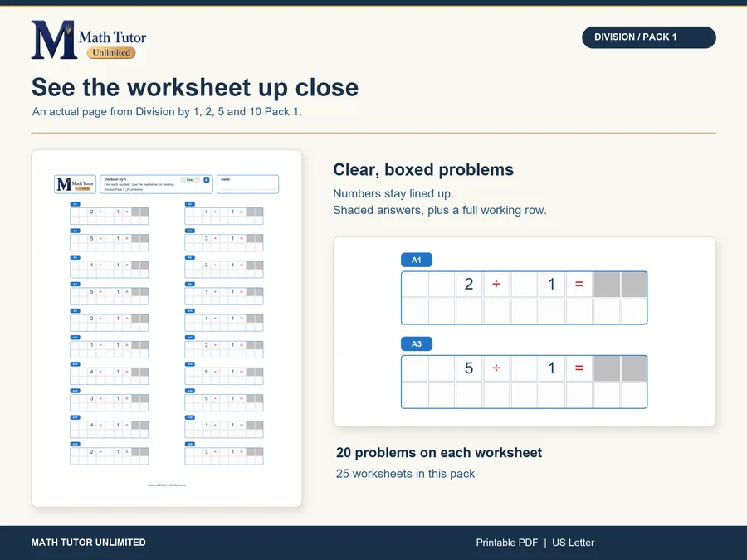Image resolution: width=747 pixels, height=560 pixels.
Task: Click the divisor 1 in enlarged problem A3
Action: (552, 368)
